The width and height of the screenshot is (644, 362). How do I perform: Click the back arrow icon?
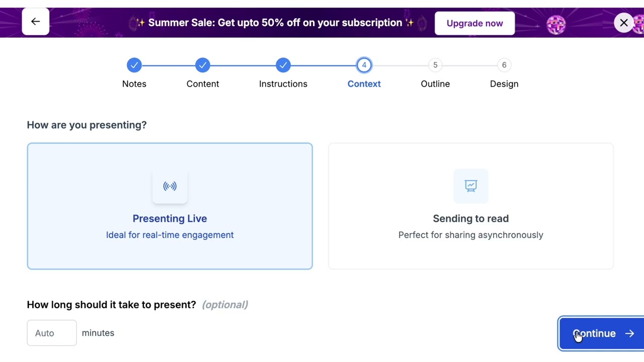[35, 22]
